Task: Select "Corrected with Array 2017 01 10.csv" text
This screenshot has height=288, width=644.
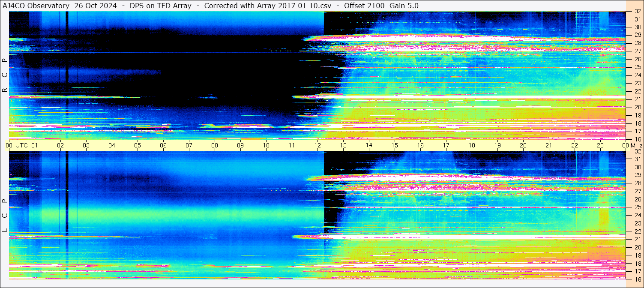Action: (x=268, y=6)
